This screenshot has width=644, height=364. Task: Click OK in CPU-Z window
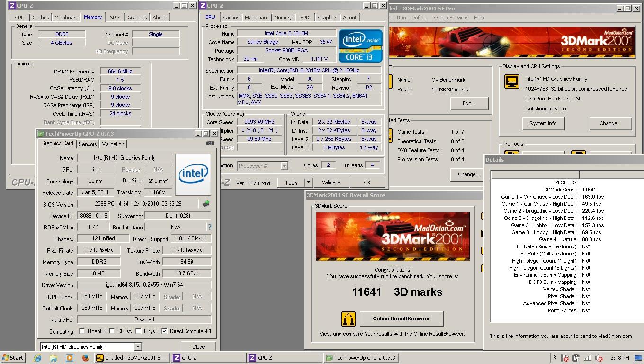[367, 182]
